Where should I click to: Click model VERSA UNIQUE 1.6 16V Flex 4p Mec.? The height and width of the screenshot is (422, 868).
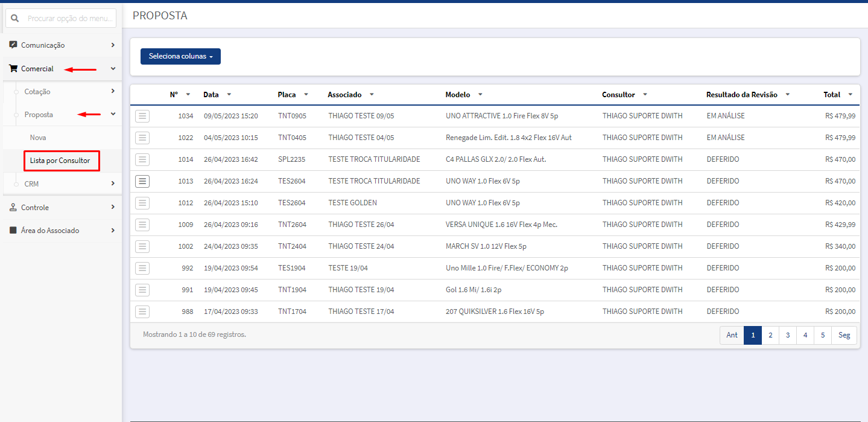click(x=501, y=225)
